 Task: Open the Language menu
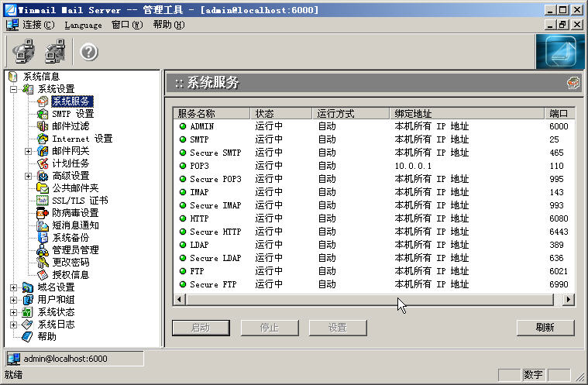pyautogui.click(x=83, y=25)
